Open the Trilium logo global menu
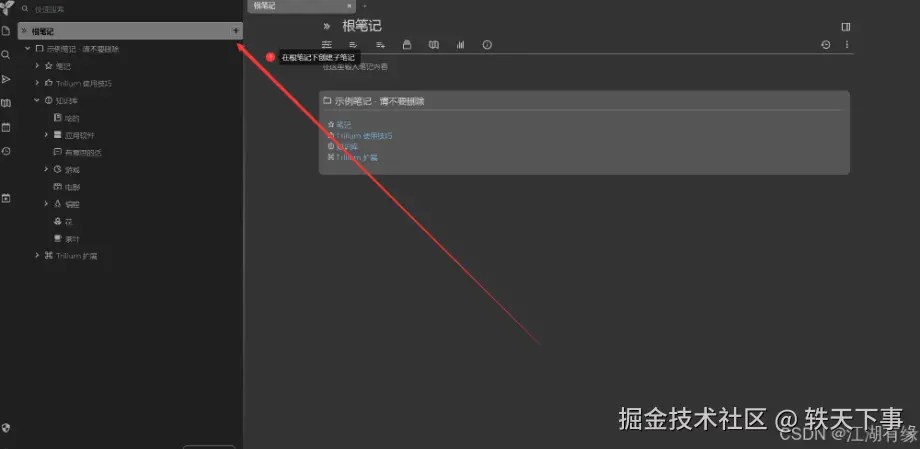 click(7, 8)
